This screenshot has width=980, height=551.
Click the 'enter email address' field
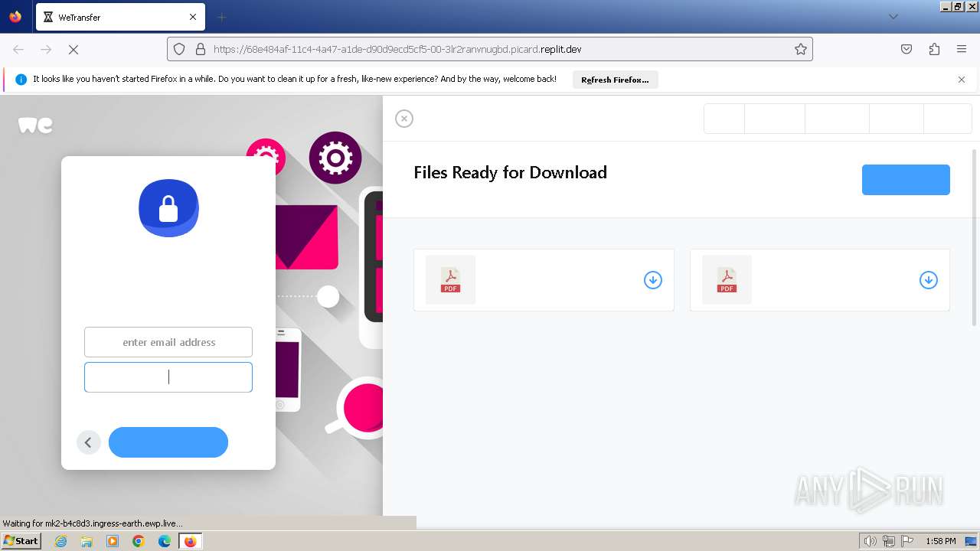coord(168,342)
